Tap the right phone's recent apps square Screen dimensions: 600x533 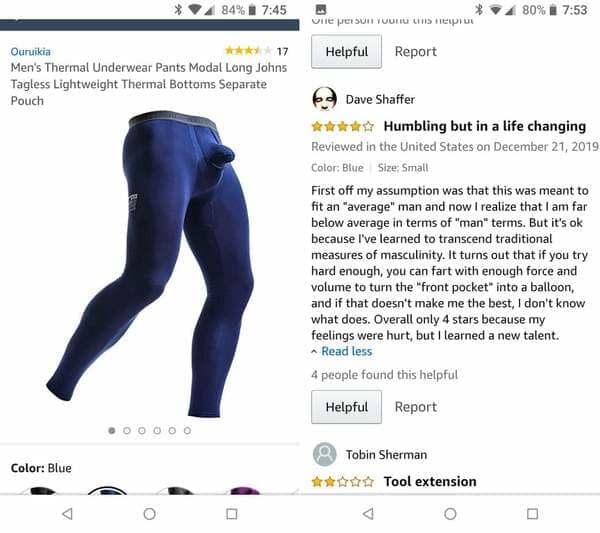[532, 514]
